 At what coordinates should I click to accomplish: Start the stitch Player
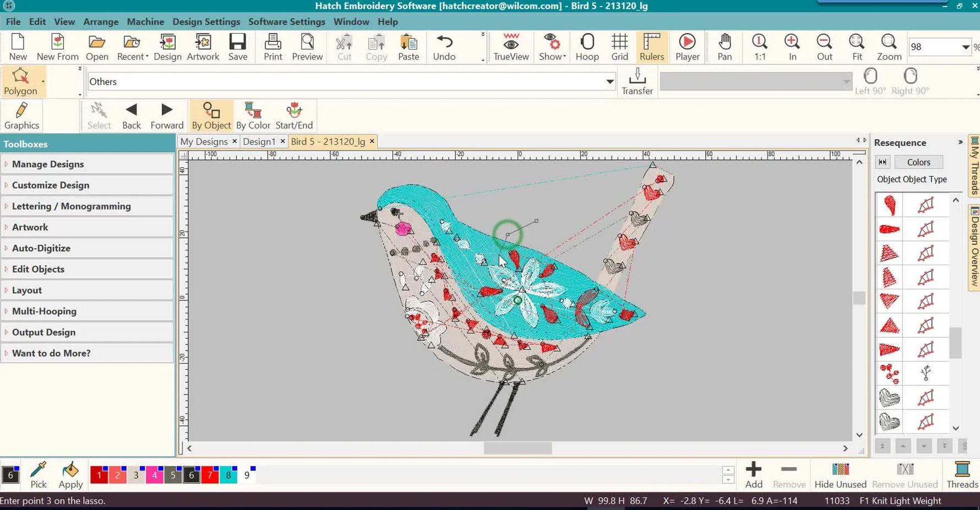coord(687,47)
